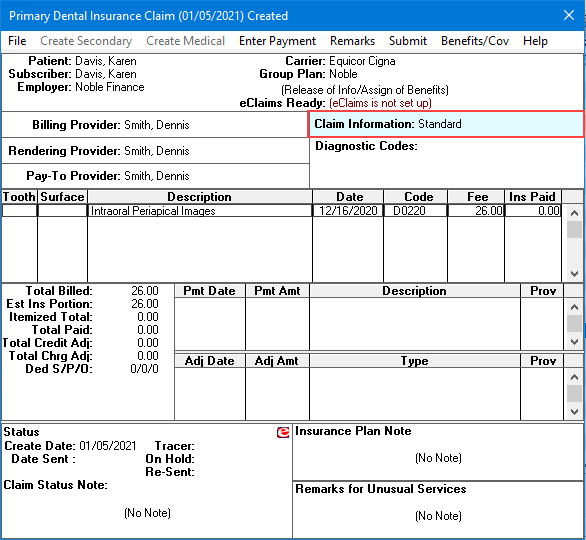Image resolution: width=586 pixels, height=540 pixels.
Task: Open the Rendering Provider Smith, Dennis block
Action: pos(155,151)
